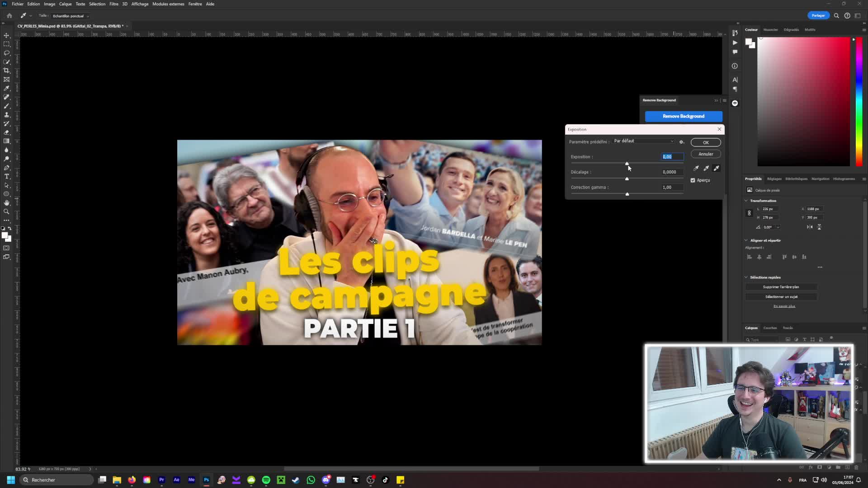Confirm Exposition with OK button

tap(706, 142)
